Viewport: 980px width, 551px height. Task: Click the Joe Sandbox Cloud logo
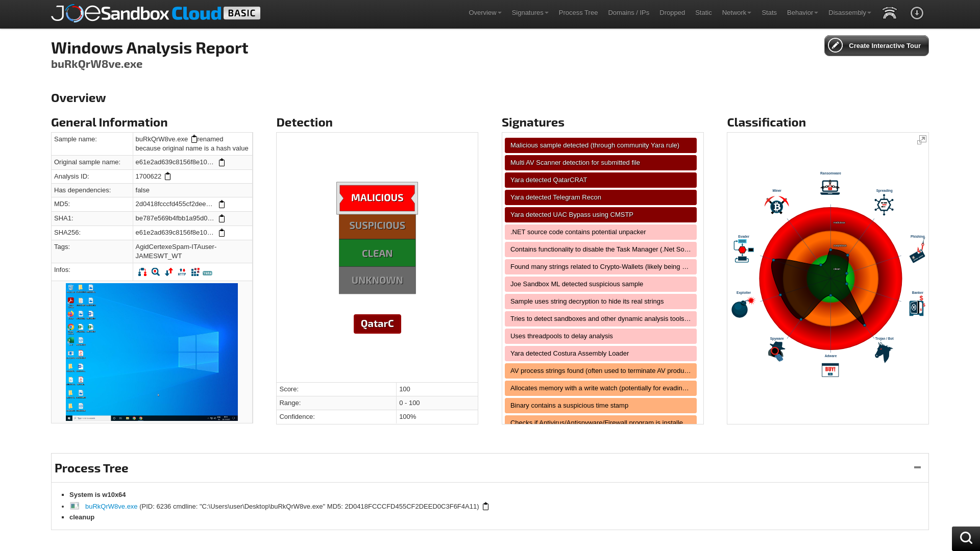[156, 13]
